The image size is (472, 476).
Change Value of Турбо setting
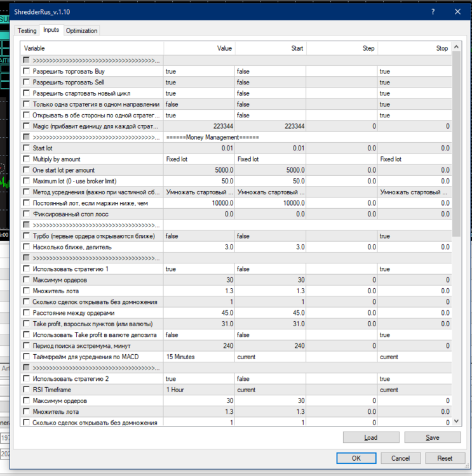click(x=199, y=236)
